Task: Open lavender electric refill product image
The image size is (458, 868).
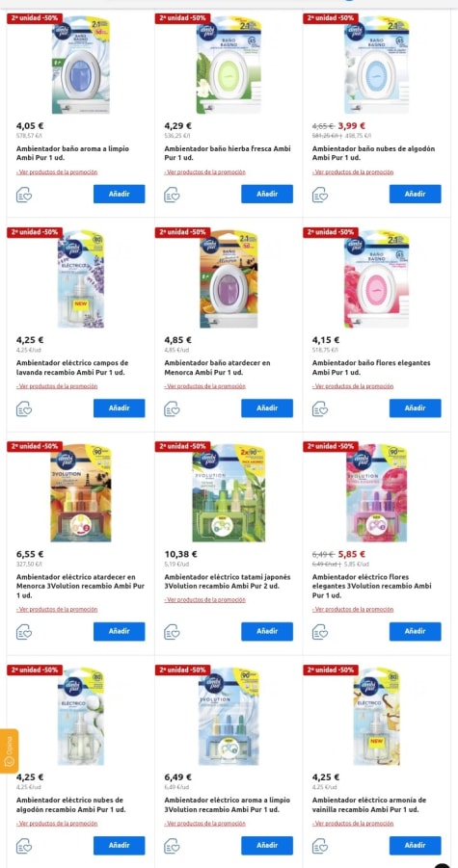Action: click(x=80, y=279)
